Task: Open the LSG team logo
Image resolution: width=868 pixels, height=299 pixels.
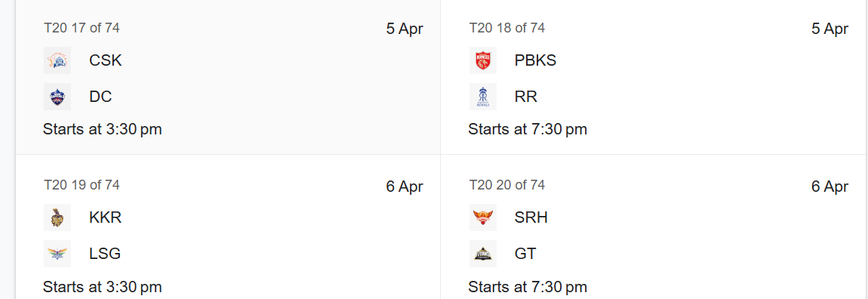Action: 57,254
